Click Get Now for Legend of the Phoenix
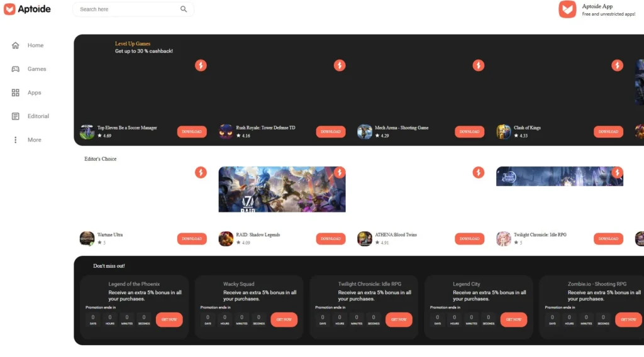Screen dimensions: 644x357 click(169, 320)
